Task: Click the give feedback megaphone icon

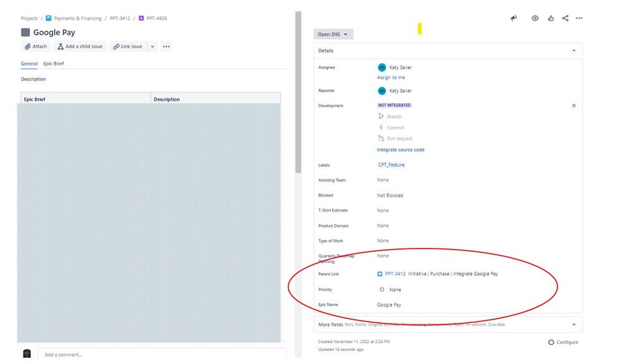Action: click(x=514, y=18)
